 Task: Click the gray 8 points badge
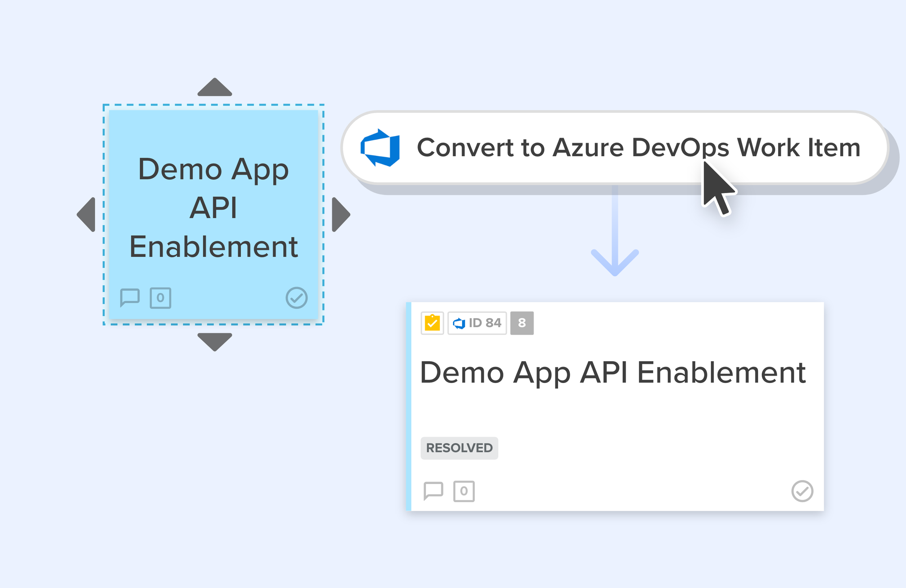pyautogui.click(x=522, y=323)
